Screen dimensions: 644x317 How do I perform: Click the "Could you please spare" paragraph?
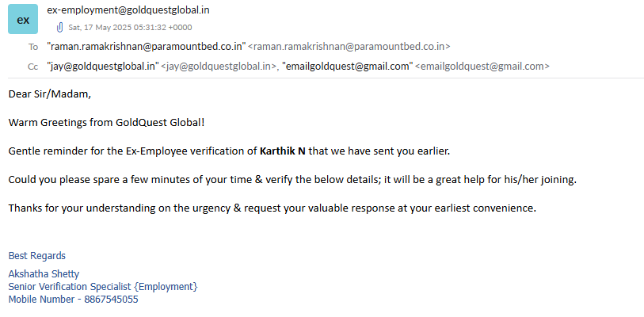coord(292,179)
